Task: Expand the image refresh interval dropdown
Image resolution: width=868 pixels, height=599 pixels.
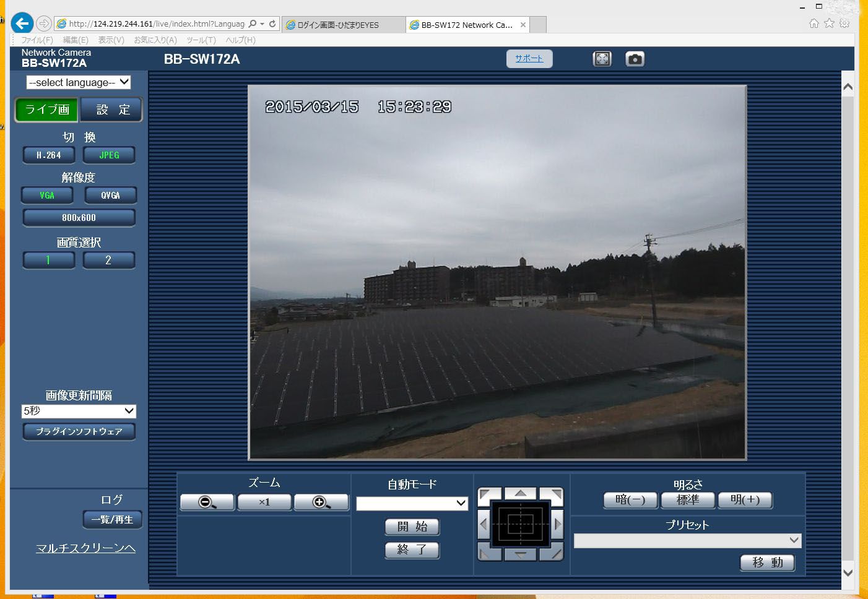Action: [x=79, y=411]
